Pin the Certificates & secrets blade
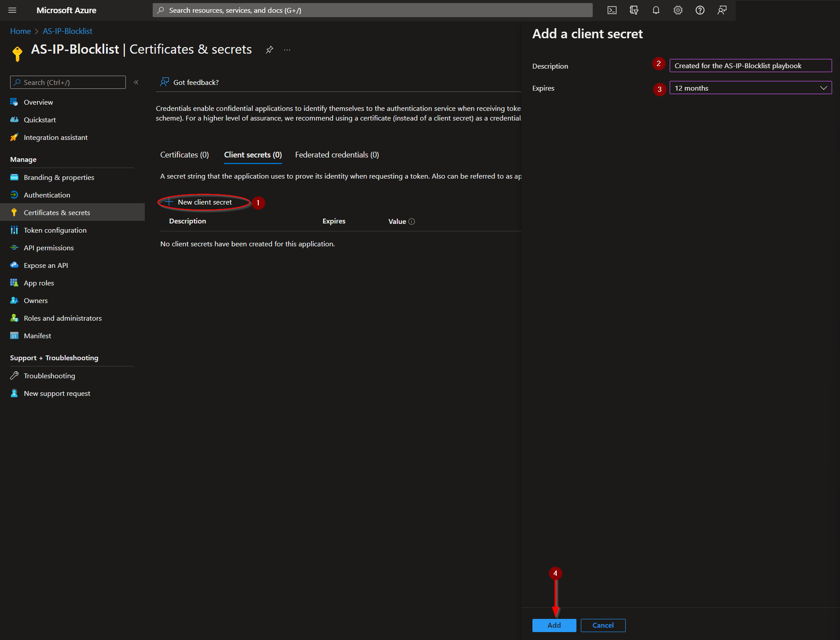 [x=269, y=50]
